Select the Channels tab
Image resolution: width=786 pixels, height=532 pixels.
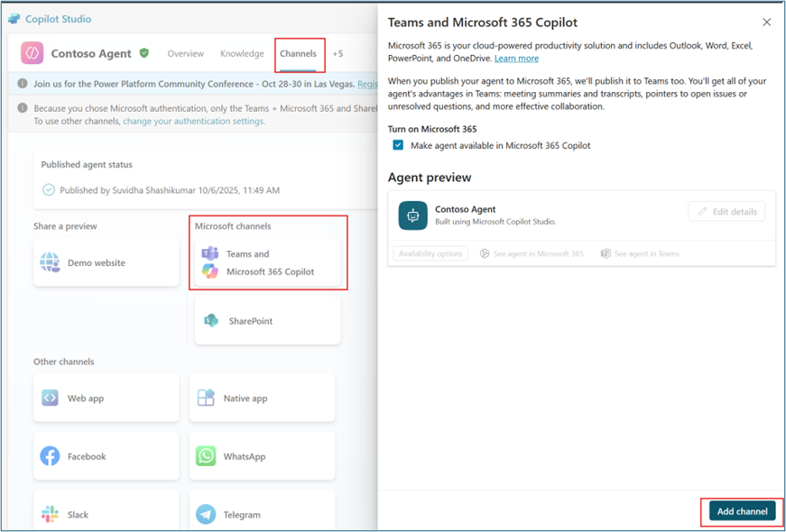coord(299,53)
